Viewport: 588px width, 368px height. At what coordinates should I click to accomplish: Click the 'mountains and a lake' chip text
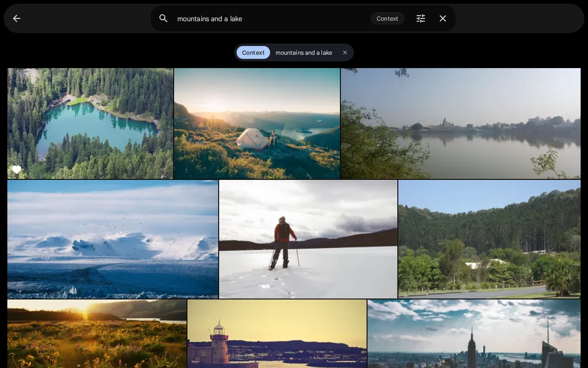(x=304, y=52)
